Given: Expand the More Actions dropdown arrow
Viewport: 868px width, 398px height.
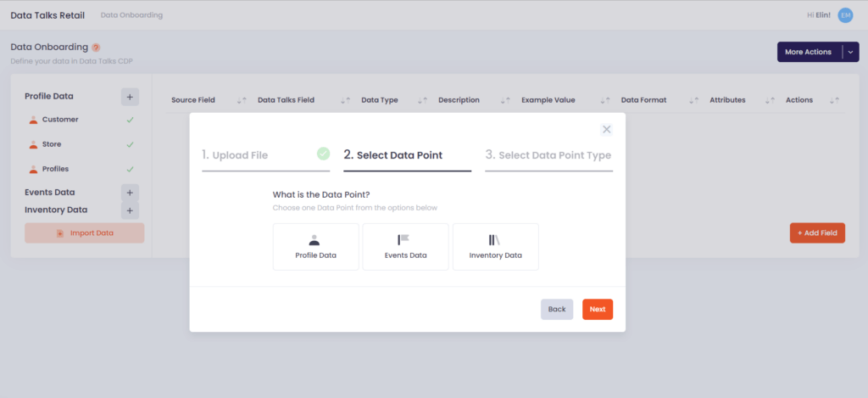Looking at the screenshot, I should tap(851, 52).
